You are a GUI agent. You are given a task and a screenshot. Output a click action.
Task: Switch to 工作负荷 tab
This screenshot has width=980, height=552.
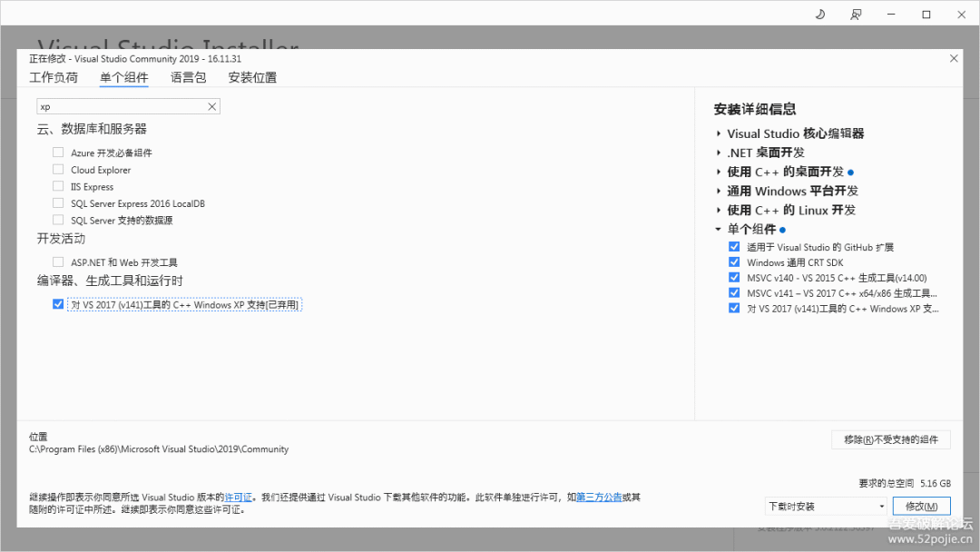pos(54,77)
